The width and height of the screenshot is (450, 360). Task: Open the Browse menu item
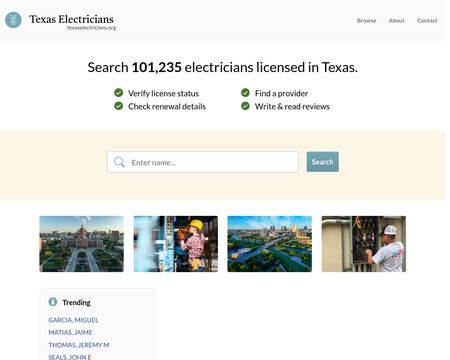(x=366, y=21)
